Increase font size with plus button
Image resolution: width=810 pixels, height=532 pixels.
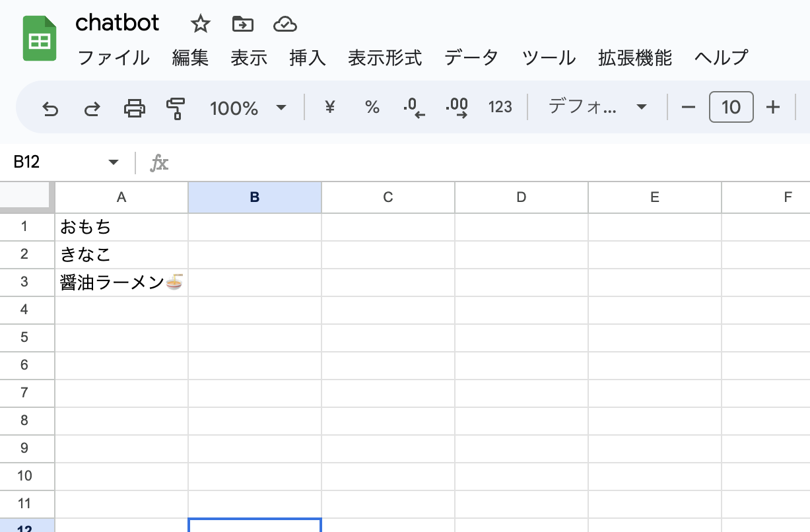click(773, 107)
